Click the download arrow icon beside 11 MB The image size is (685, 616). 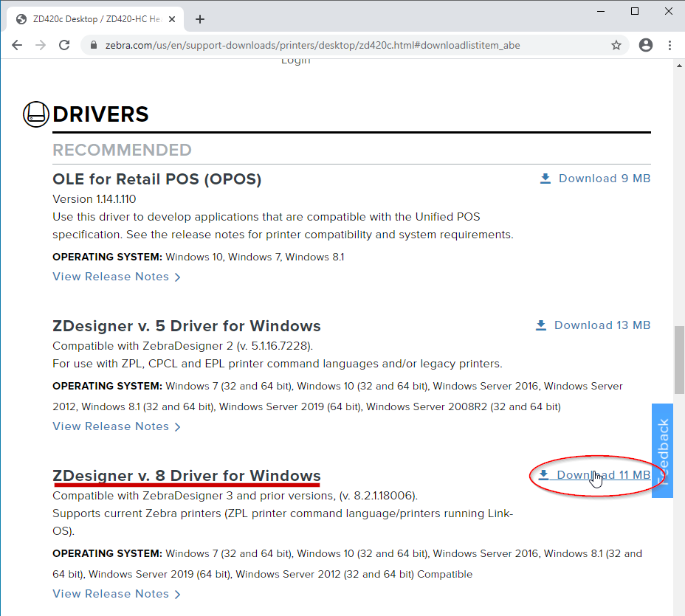543,474
